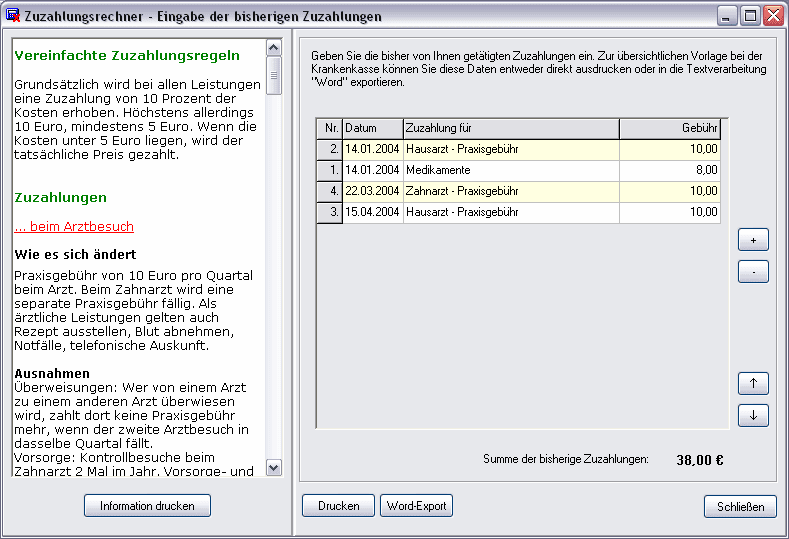Move selected row down with arrow button
The height and width of the screenshot is (539, 789).
[x=753, y=416]
